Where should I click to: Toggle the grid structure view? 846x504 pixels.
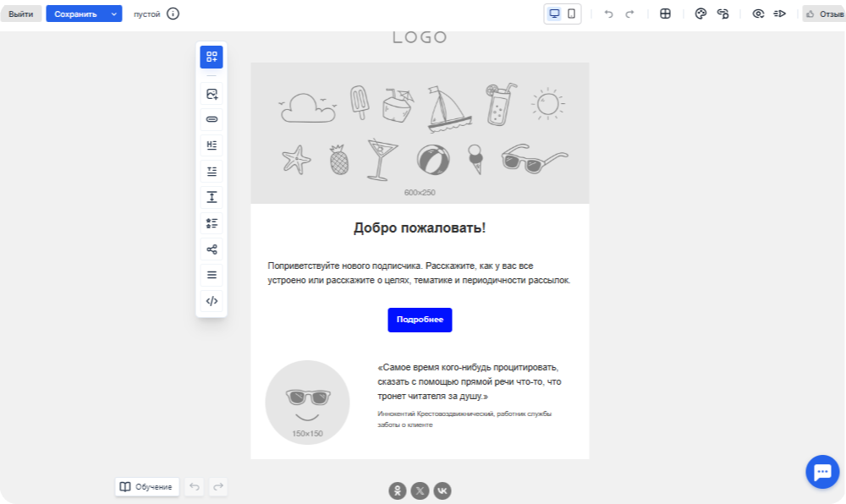[665, 14]
